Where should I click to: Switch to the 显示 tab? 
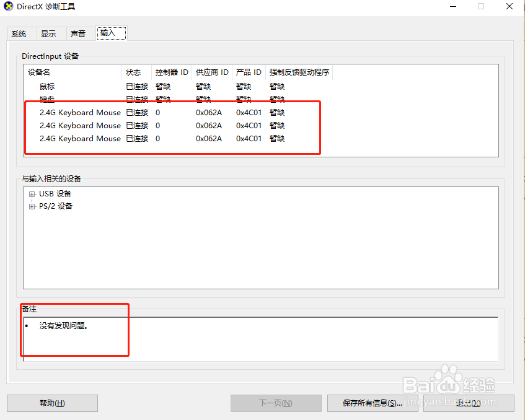pos(51,33)
